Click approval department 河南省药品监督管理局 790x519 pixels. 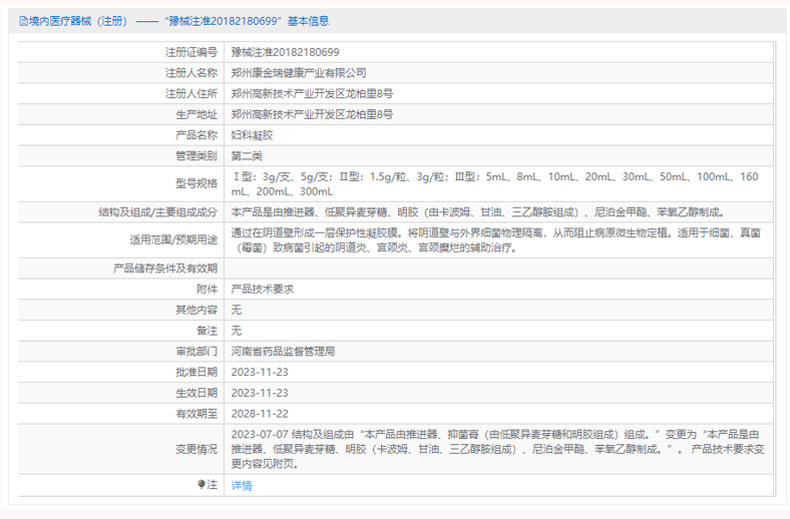pyautogui.click(x=282, y=352)
